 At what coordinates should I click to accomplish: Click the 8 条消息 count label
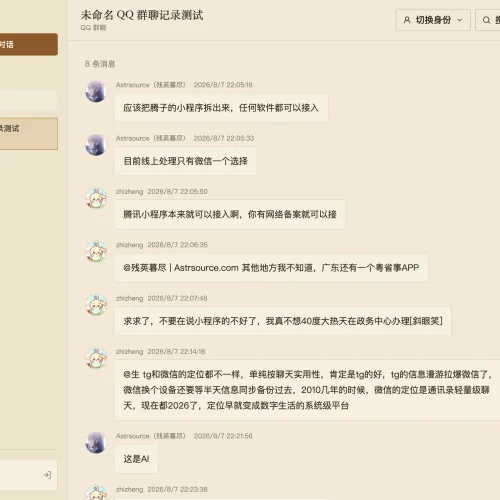pos(100,64)
